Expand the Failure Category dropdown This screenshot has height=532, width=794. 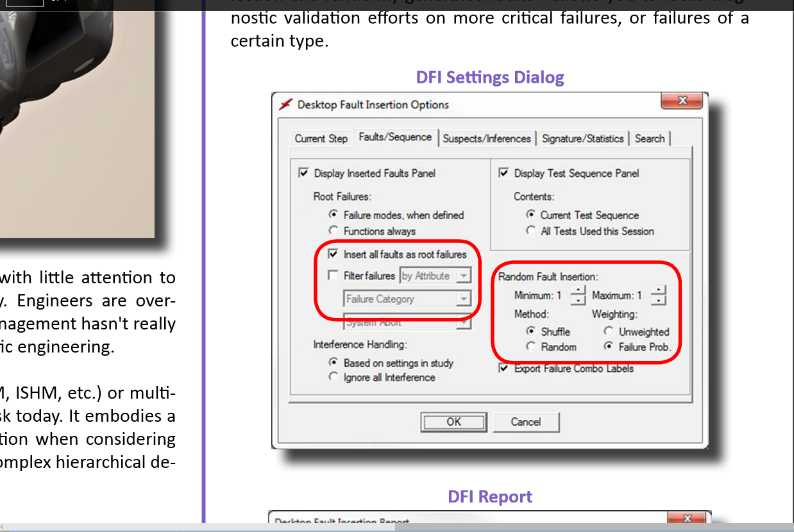[407, 299]
